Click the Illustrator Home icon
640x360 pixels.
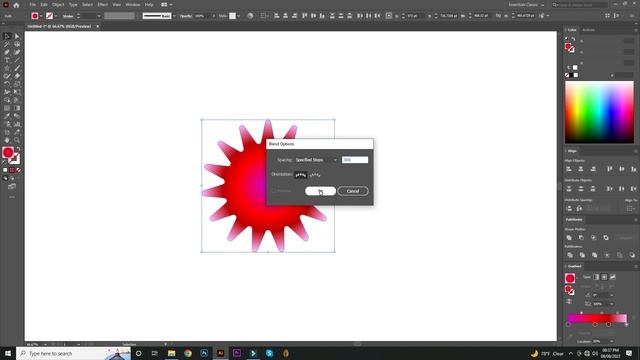tap(16, 5)
